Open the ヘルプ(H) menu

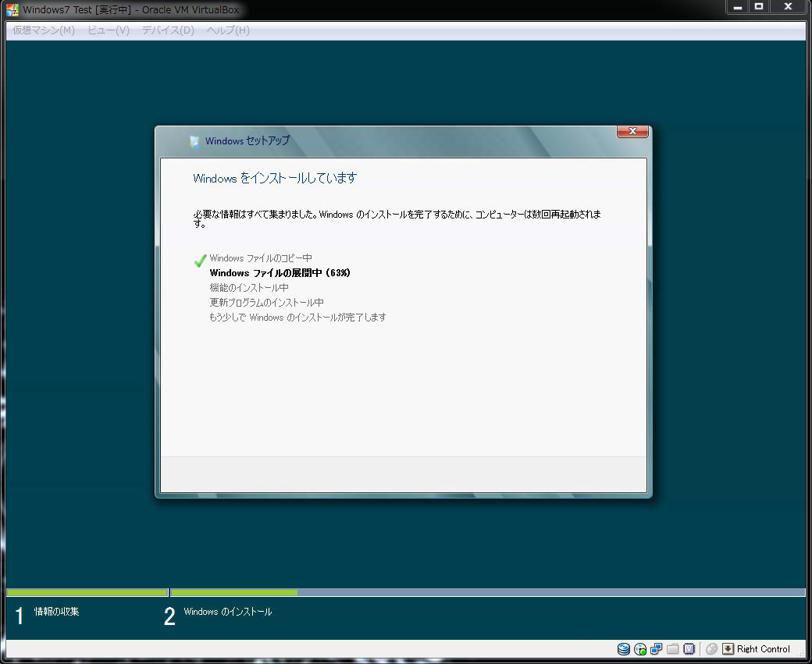point(228,30)
